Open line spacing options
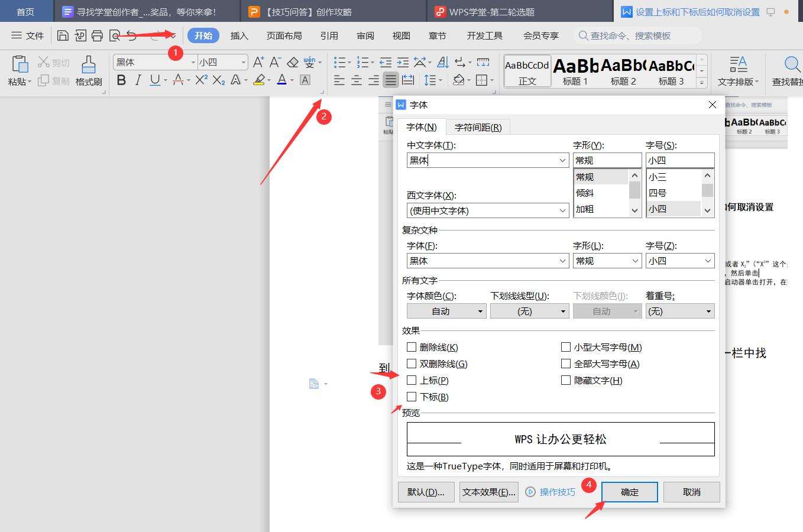803x532 pixels. pyautogui.click(x=430, y=80)
